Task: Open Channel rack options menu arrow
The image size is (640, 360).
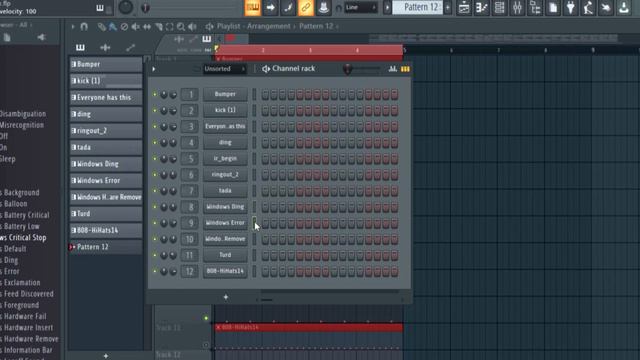Action: point(154,69)
